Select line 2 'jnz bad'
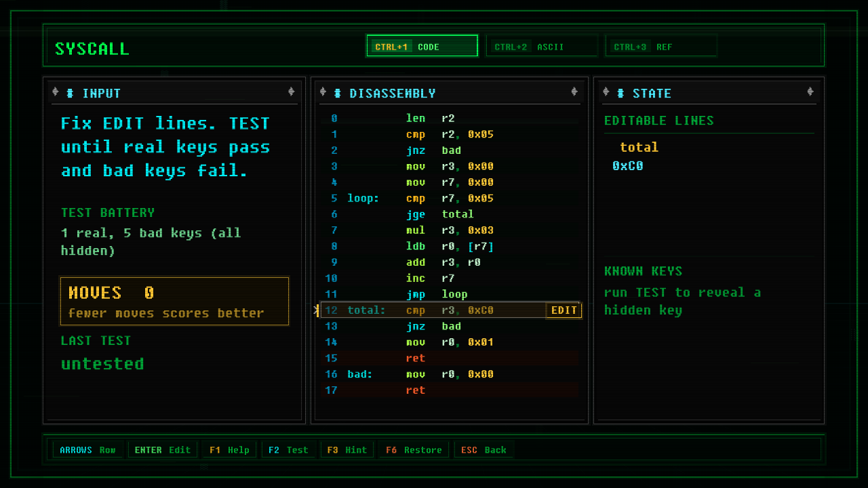868x488 pixels. (450, 150)
